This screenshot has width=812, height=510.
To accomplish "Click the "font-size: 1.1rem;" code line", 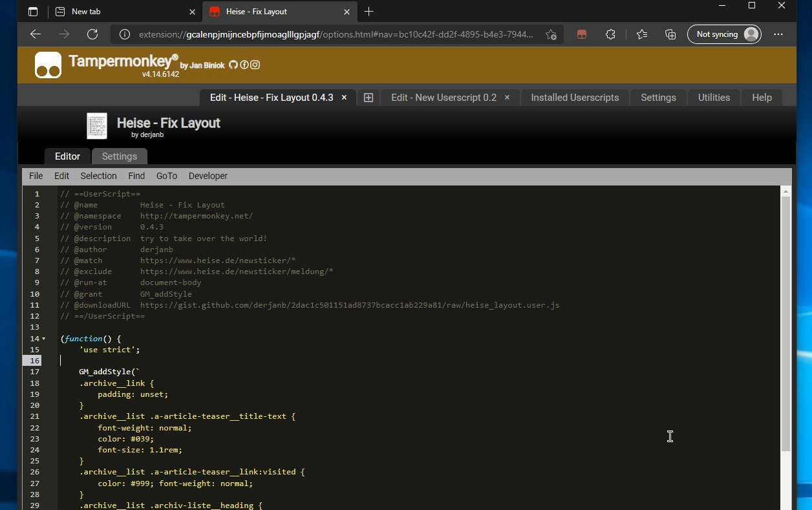I will [140, 450].
